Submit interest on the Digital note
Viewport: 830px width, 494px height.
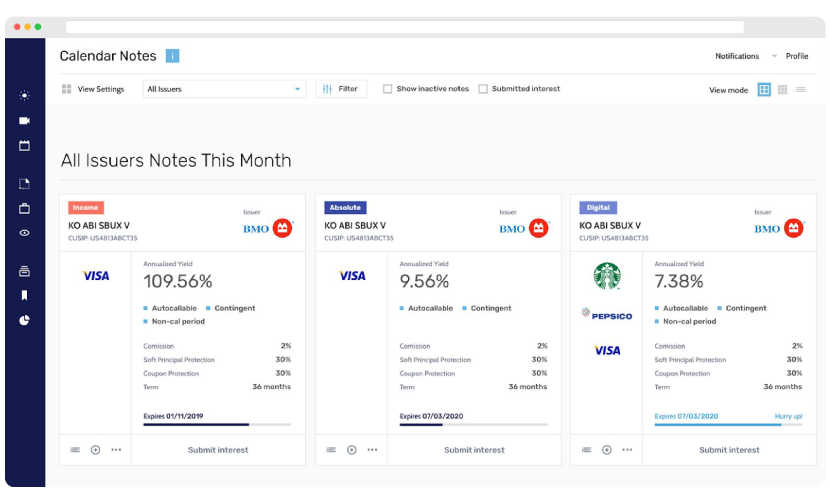click(729, 450)
